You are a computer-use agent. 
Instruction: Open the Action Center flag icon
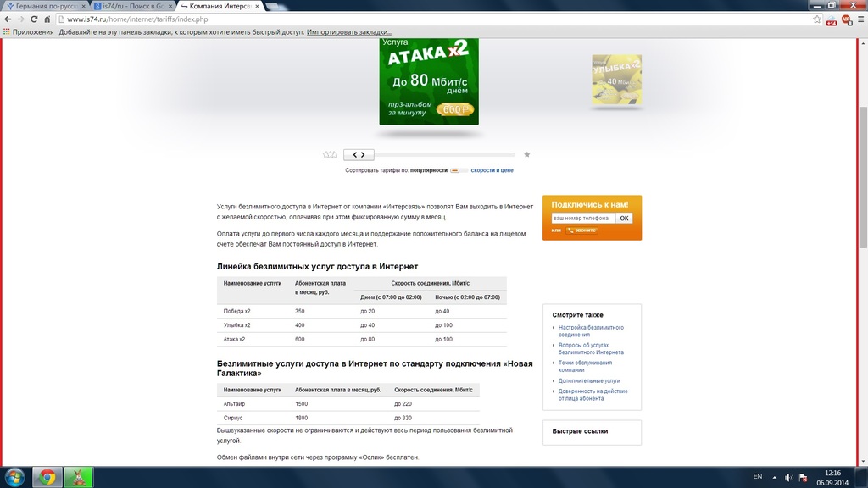(804, 478)
